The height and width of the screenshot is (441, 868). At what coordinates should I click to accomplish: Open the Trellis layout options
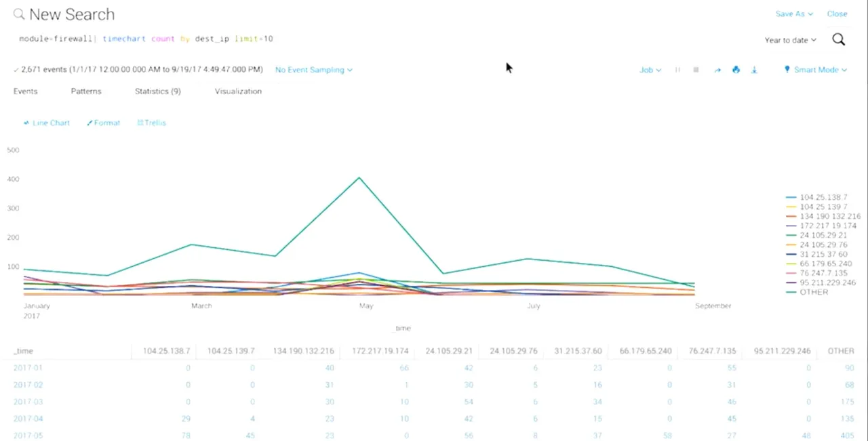click(152, 123)
